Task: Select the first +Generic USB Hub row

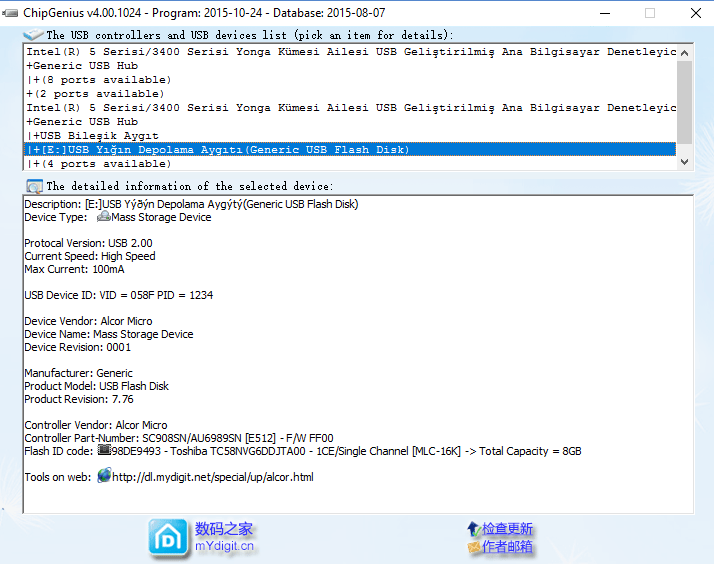Action: [350, 66]
